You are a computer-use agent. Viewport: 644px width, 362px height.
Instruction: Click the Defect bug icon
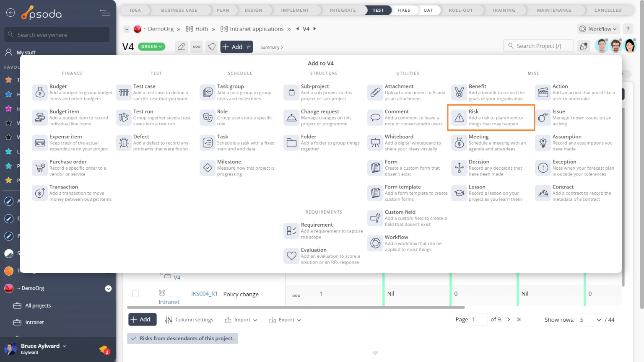point(124,143)
